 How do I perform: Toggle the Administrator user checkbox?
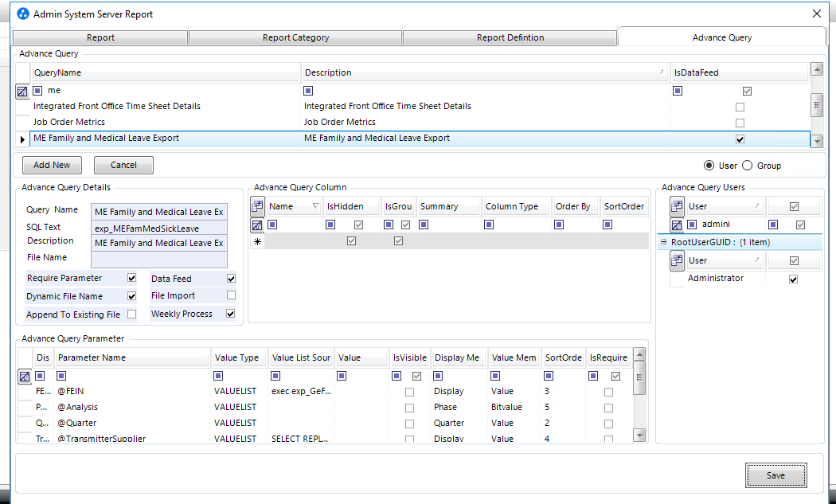click(x=793, y=279)
